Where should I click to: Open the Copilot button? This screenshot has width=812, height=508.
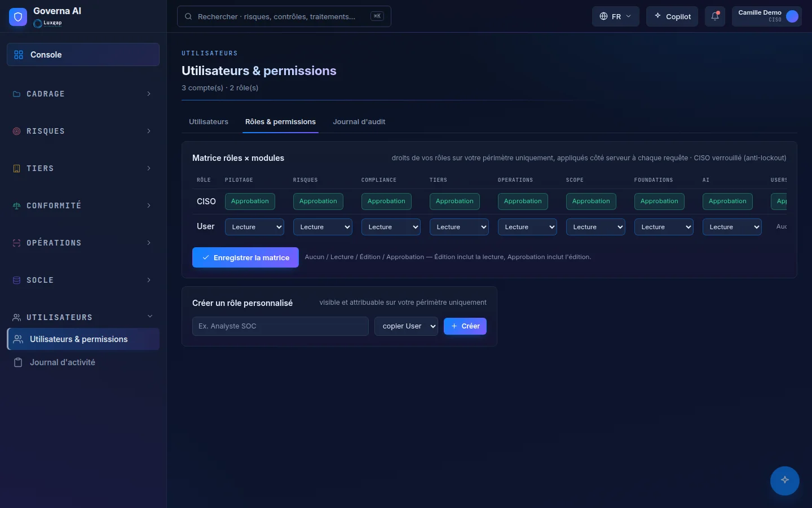[672, 16]
